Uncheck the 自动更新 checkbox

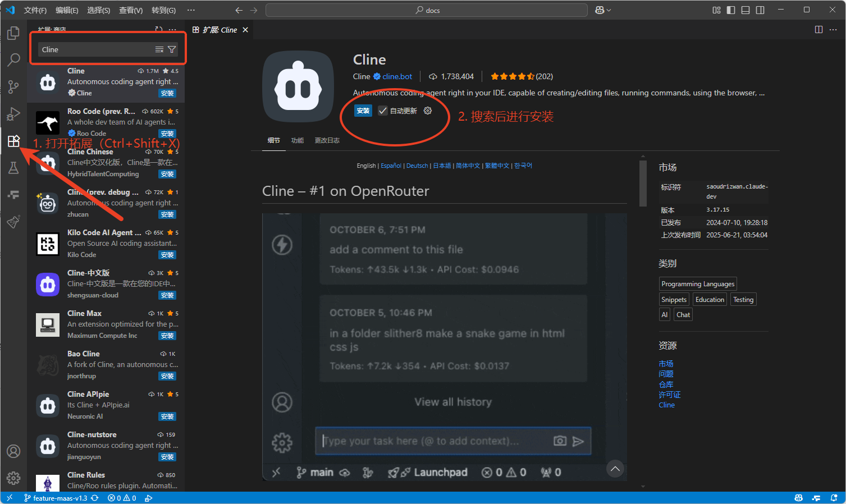click(383, 111)
